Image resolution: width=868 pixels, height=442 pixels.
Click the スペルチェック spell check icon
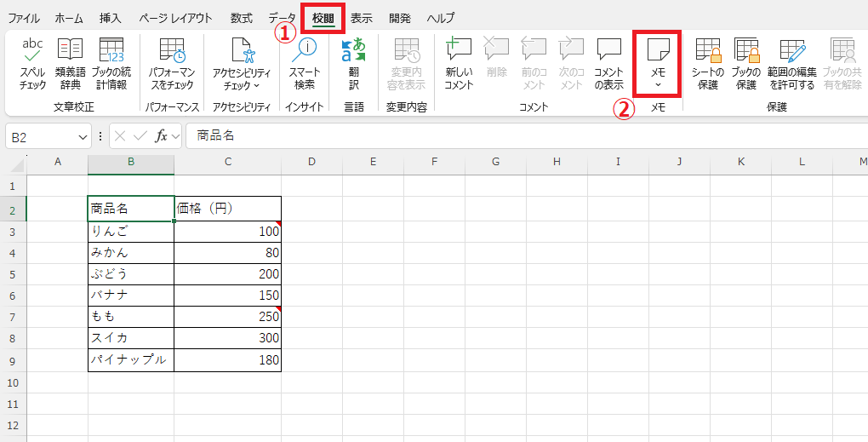[x=32, y=63]
